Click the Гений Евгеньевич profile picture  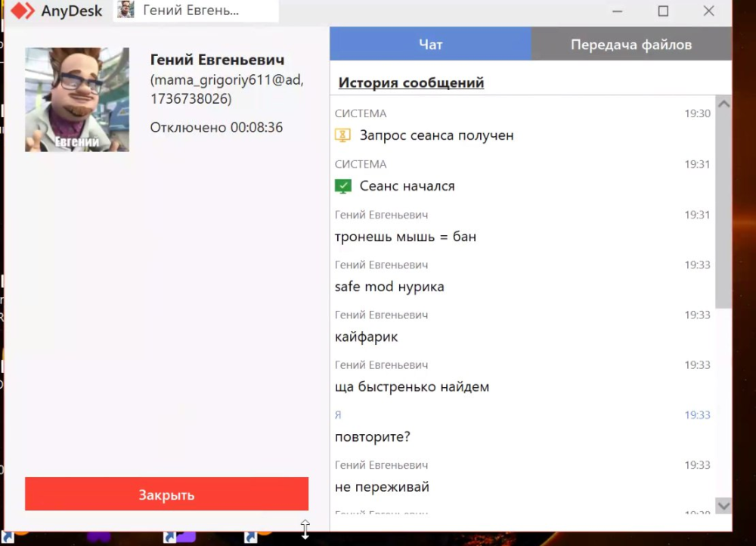tap(77, 99)
